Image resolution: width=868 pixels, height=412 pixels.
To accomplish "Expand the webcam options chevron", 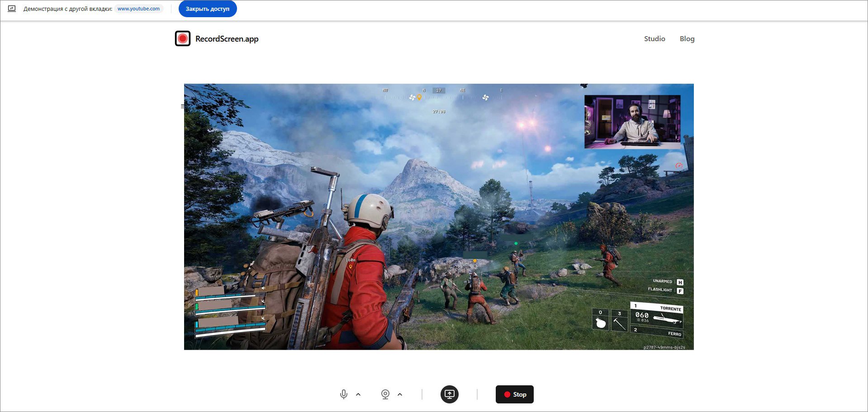I will click(x=400, y=394).
